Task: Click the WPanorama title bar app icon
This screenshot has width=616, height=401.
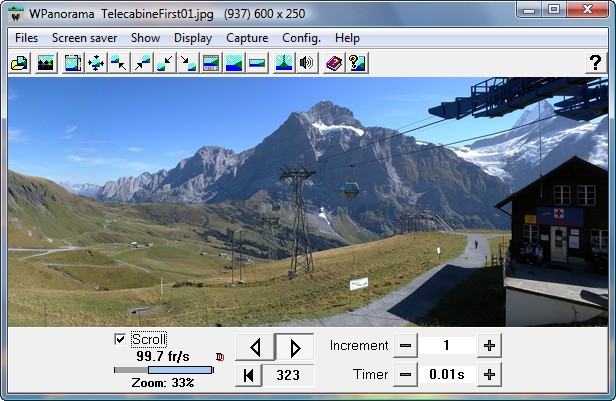Action: point(16,14)
